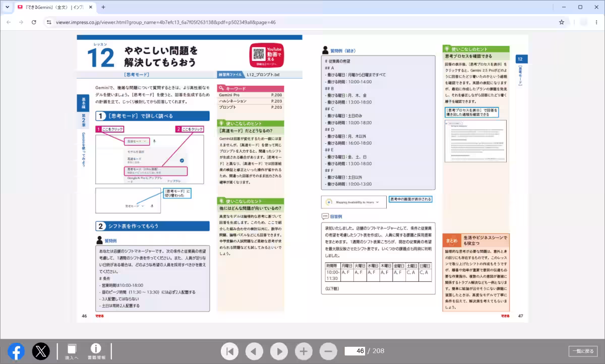605x364 pixels.
Task: Click the thinking process screenshot thumbnail
Action: (x=475, y=141)
